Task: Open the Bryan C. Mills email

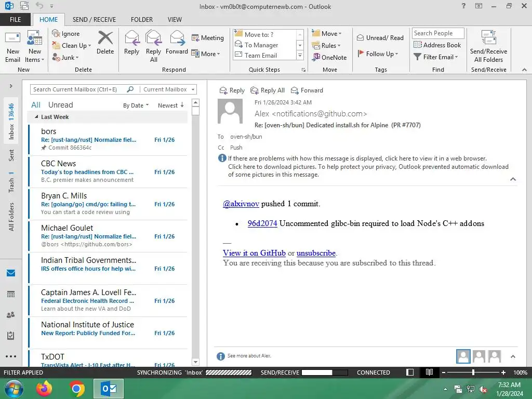Action: click(108, 204)
